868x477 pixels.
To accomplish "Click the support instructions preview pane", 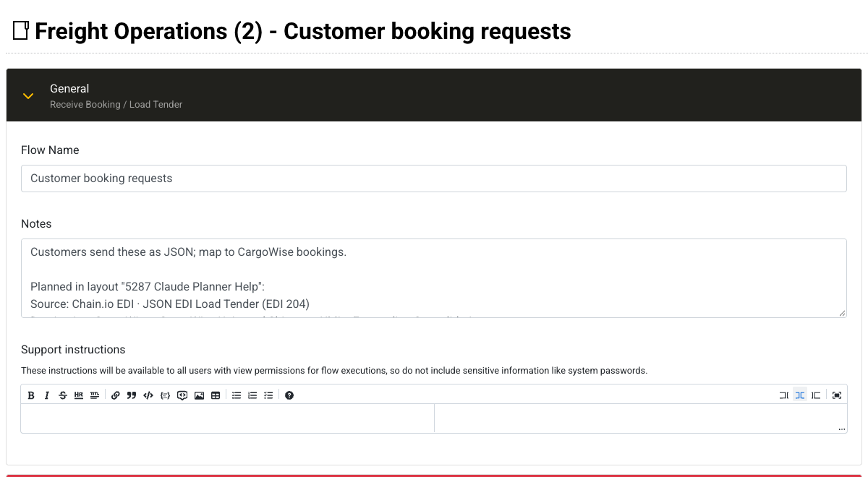I will [640, 418].
